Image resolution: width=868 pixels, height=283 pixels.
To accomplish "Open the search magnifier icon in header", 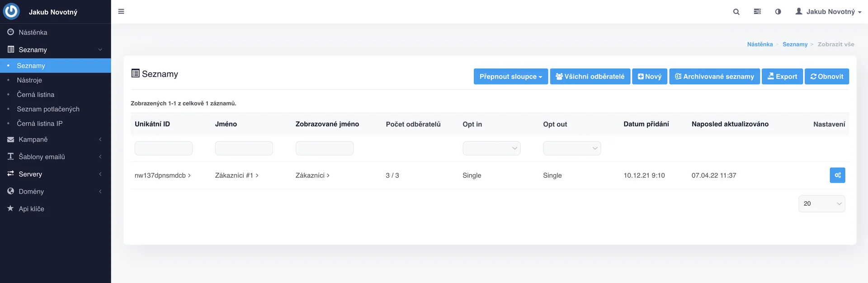I will (736, 12).
